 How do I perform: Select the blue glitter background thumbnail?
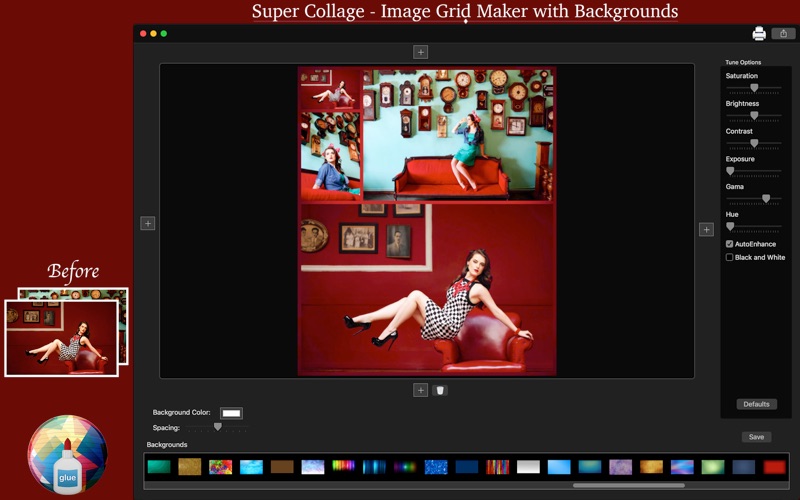(x=436, y=466)
